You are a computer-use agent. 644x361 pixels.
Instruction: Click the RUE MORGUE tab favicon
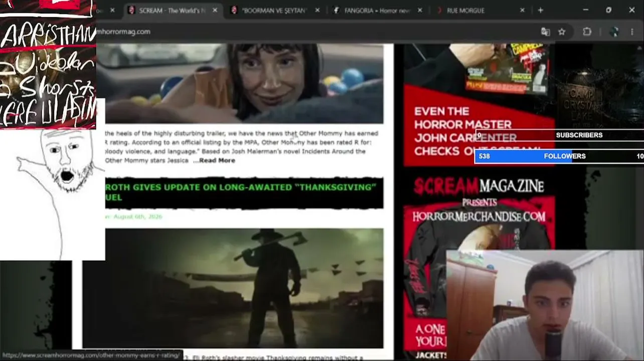(439, 10)
